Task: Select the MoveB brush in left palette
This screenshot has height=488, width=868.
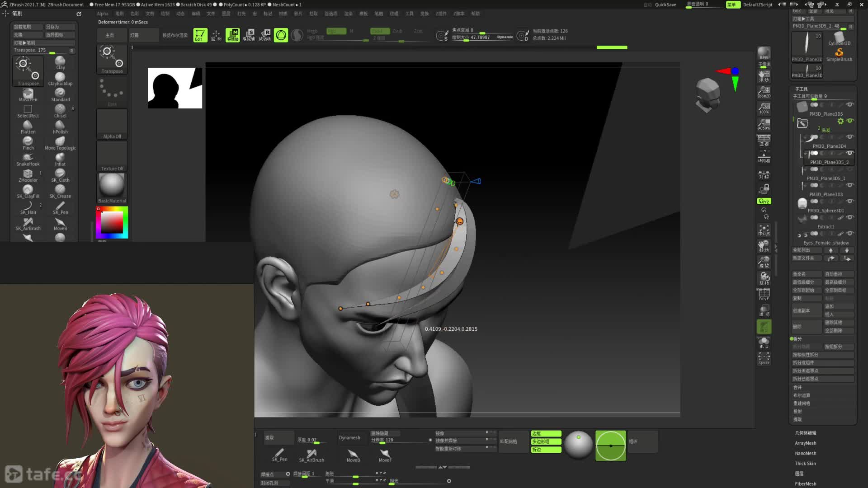Action: click(60, 224)
